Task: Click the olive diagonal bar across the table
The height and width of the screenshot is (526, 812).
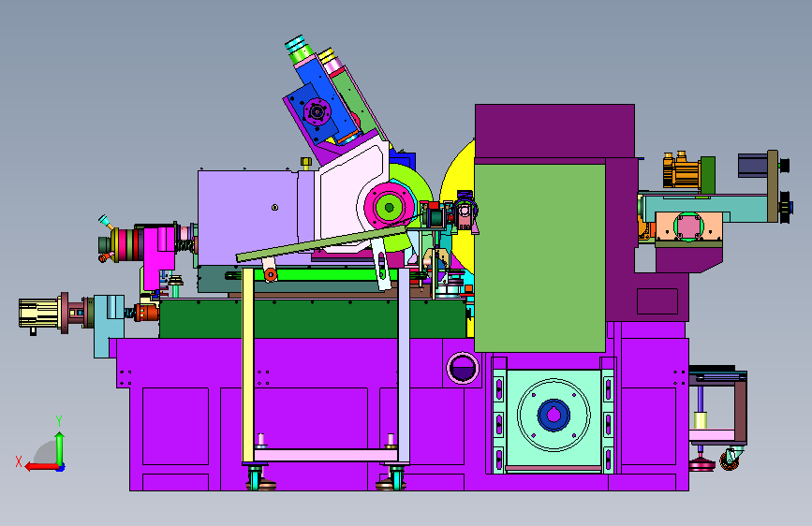Action: click(x=321, y=243)
